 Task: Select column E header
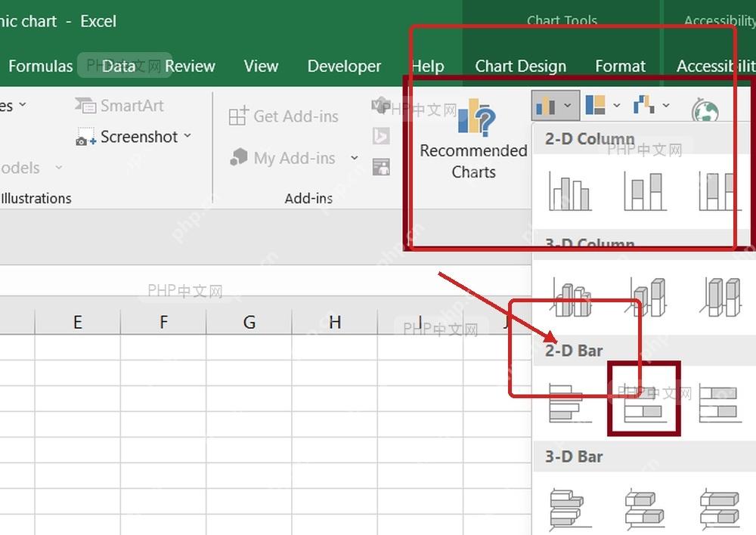click(x=78, y=322)
